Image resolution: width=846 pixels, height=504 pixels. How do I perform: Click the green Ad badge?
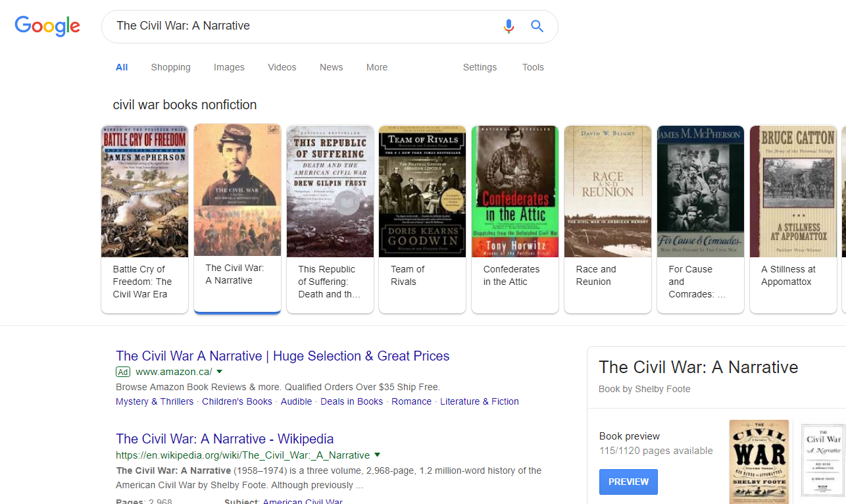click(123, 372)
